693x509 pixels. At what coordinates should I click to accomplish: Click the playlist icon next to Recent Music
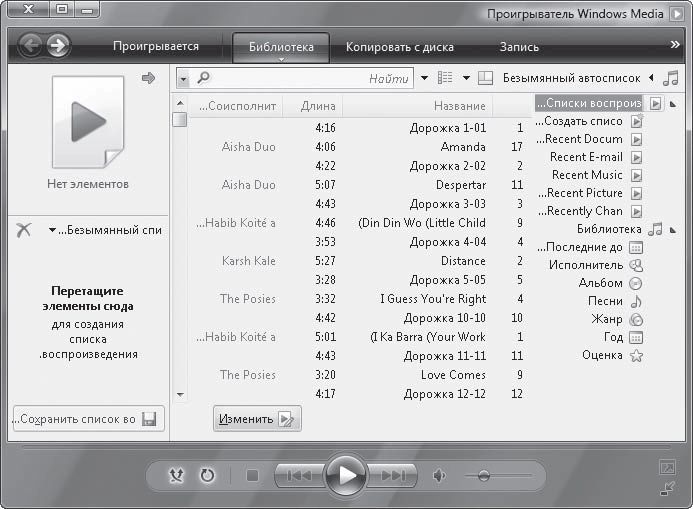pyautogui.click(x=636, y=175)
